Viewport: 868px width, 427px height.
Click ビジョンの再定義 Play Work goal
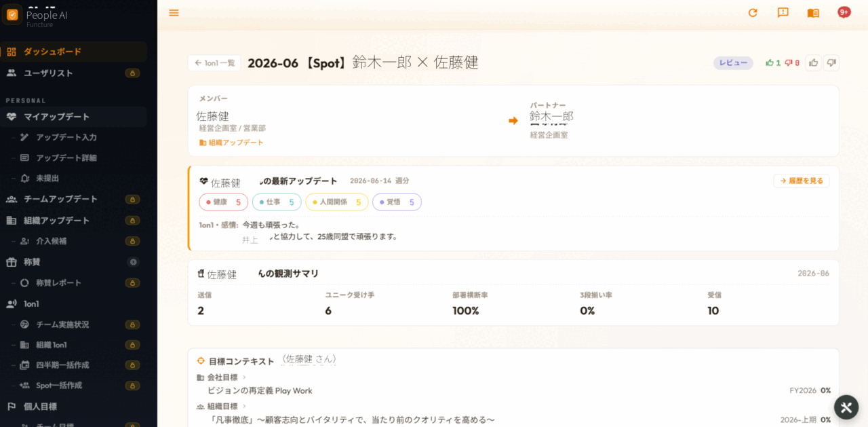260,391
